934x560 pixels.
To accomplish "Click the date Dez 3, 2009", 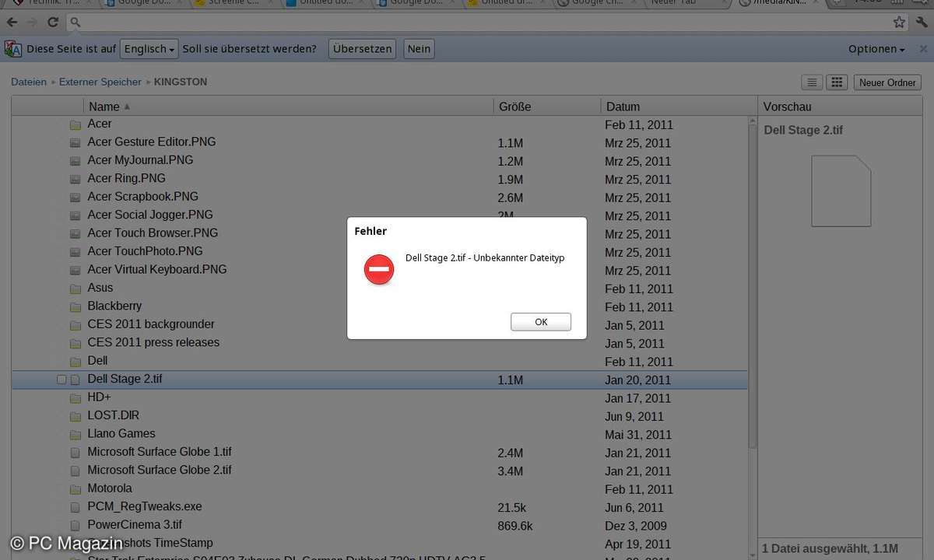I will [636, 526].
